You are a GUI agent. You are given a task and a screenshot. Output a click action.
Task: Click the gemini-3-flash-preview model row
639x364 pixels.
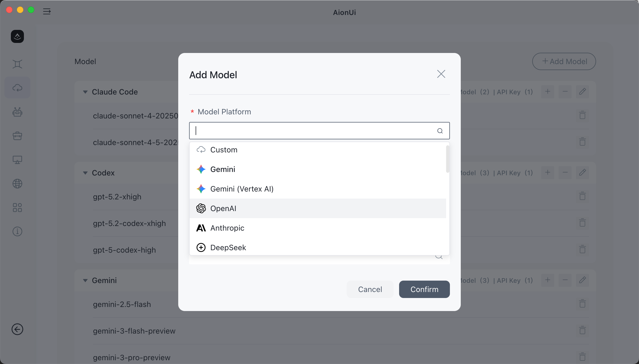point(341,331)
